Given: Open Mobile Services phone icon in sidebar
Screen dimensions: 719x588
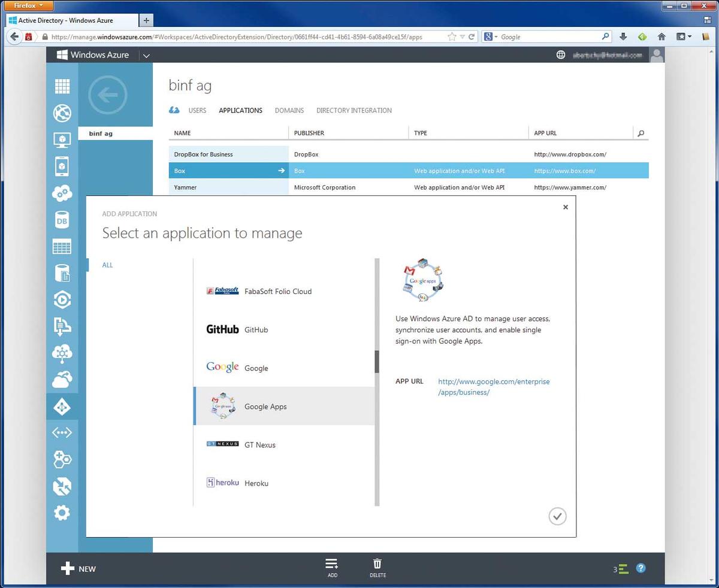Looking at the screenshot, I should coord(62,166).
